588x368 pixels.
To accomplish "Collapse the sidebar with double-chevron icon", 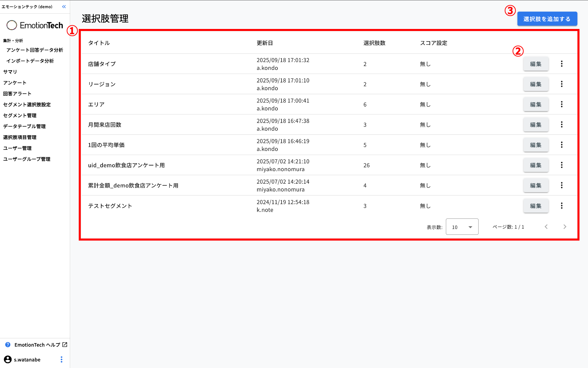I will (x=64, y=7).
